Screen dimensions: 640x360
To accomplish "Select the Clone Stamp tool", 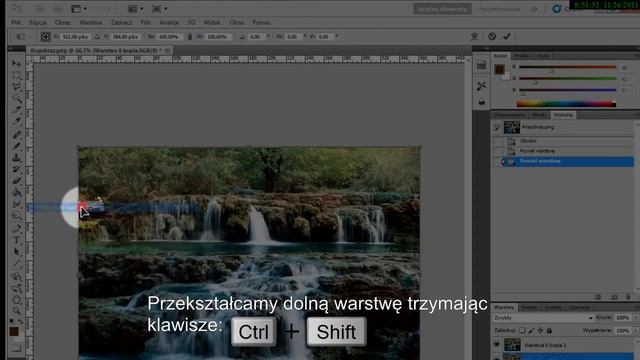I will (16, 158).
